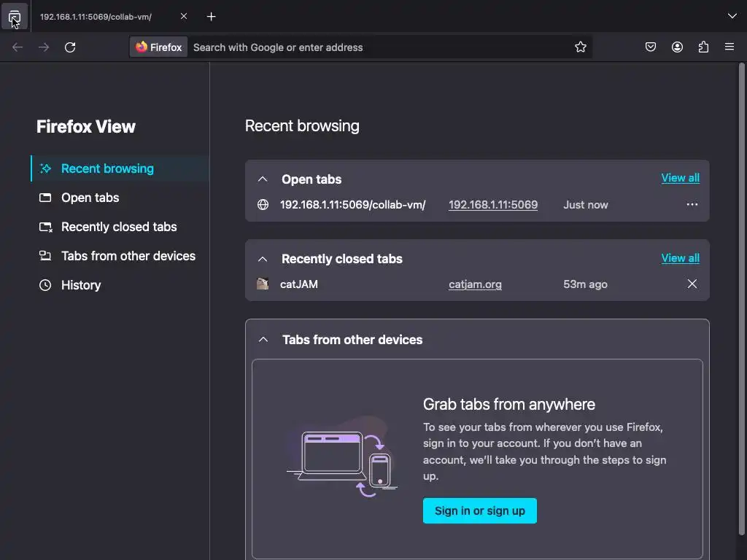Select History in sidebar
The image size is (747, 560).
coord(120,285)
